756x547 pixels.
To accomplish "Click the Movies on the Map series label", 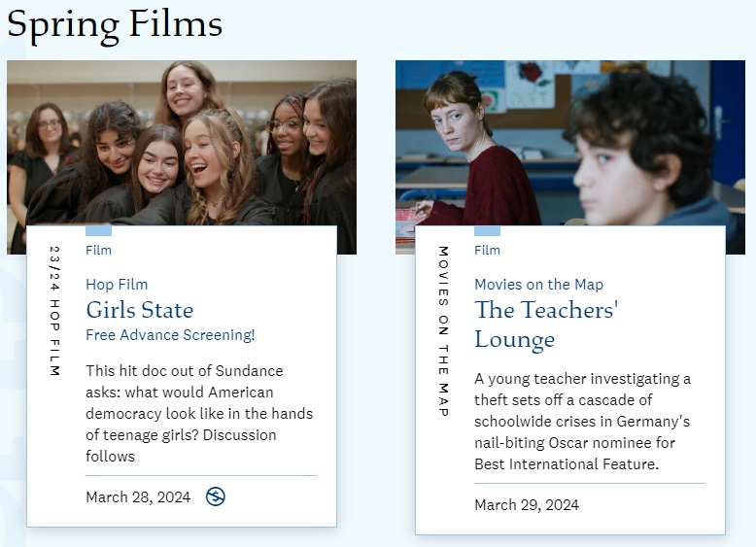I will pyautogui.click(x=538, y=285).
